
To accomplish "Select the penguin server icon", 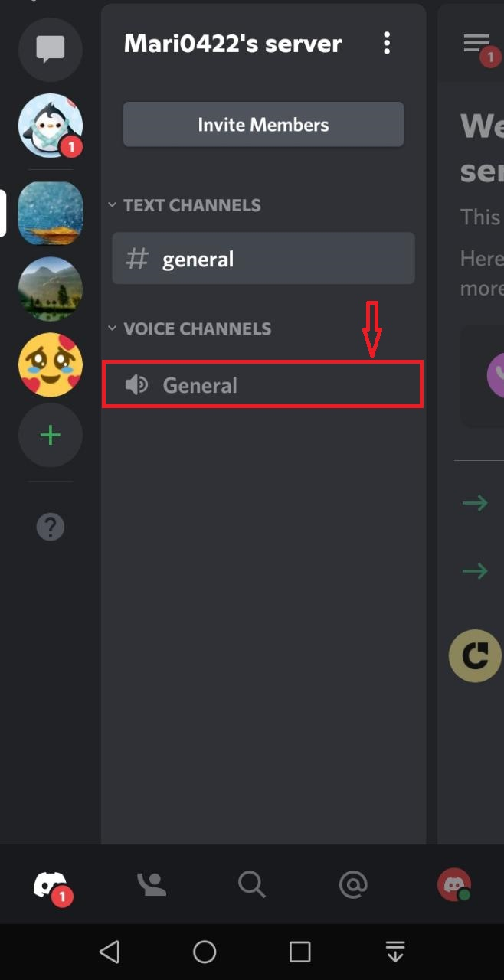I will point(50,125).
